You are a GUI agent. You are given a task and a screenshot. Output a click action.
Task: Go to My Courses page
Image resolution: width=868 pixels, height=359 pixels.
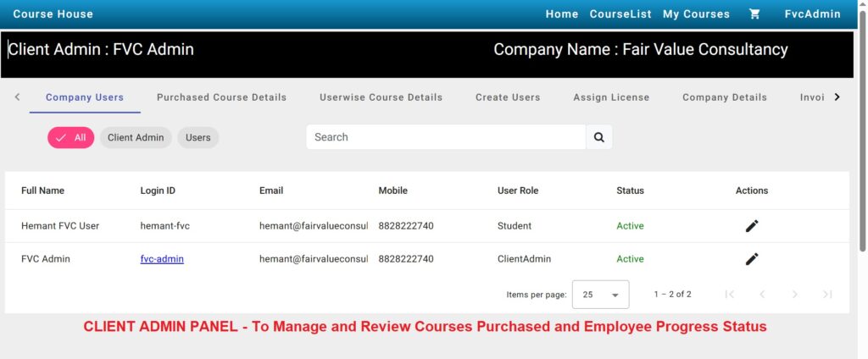(696, 14)
